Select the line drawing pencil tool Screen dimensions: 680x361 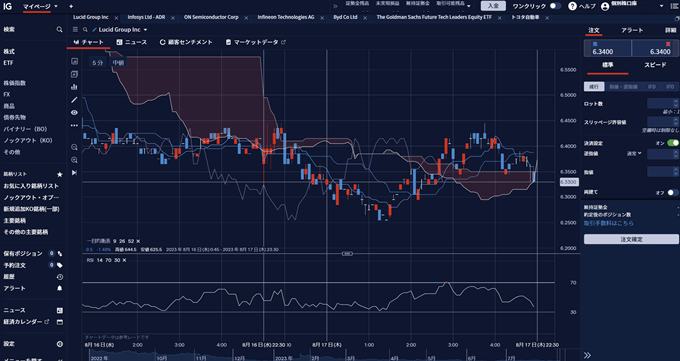[x=75, y=100]
